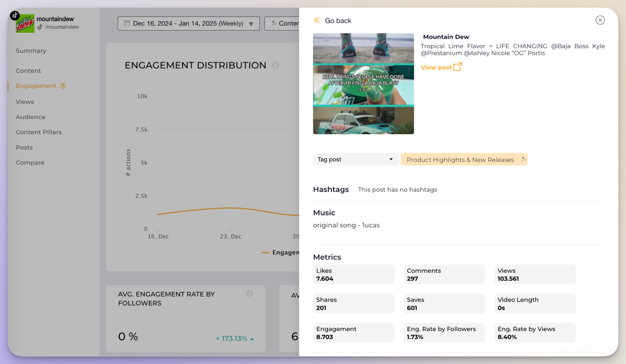Click the external link arrow icon
626x364 pixels.
457,67
